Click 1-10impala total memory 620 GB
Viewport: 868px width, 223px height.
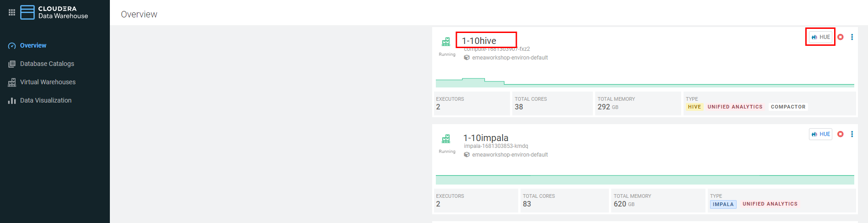pyautogui.click(x=624, y=204)
